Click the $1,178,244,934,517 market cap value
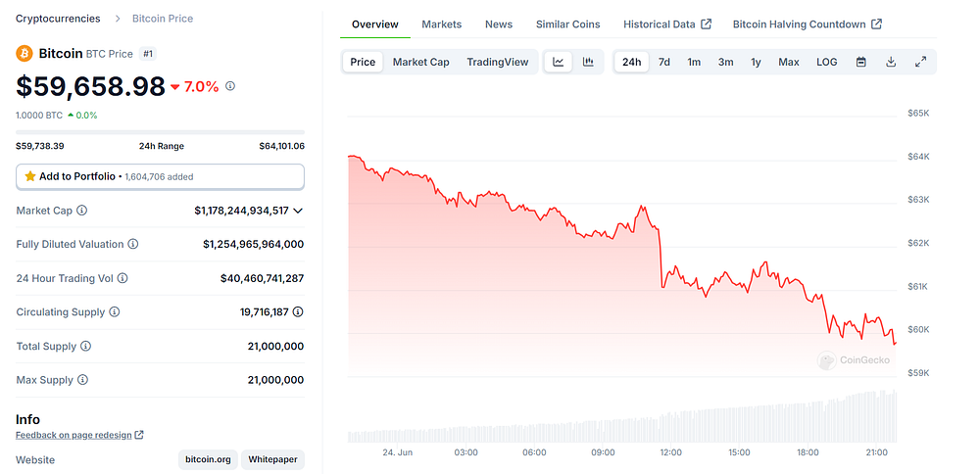This screenshot has width=980, height=474. (241, 211)
